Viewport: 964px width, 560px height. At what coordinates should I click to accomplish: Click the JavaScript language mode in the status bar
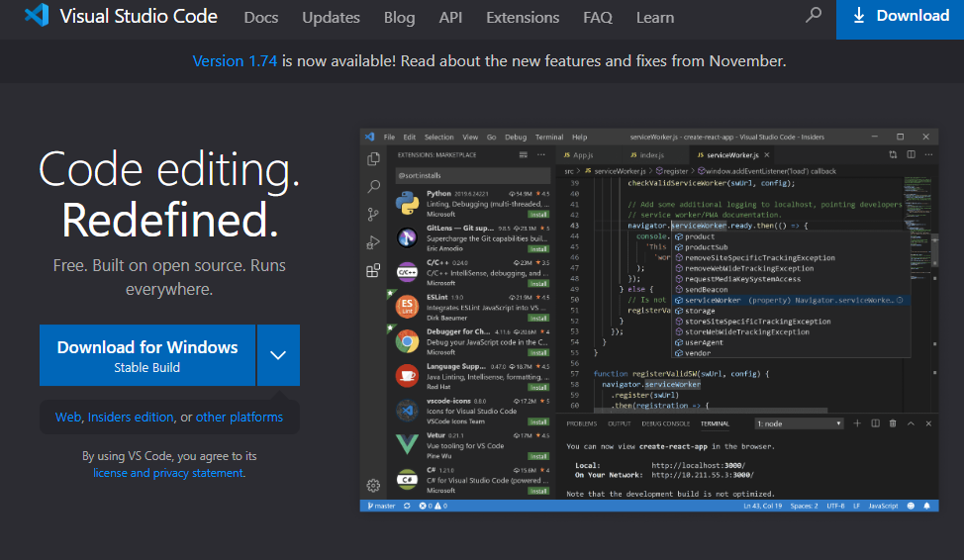point(883,506)
